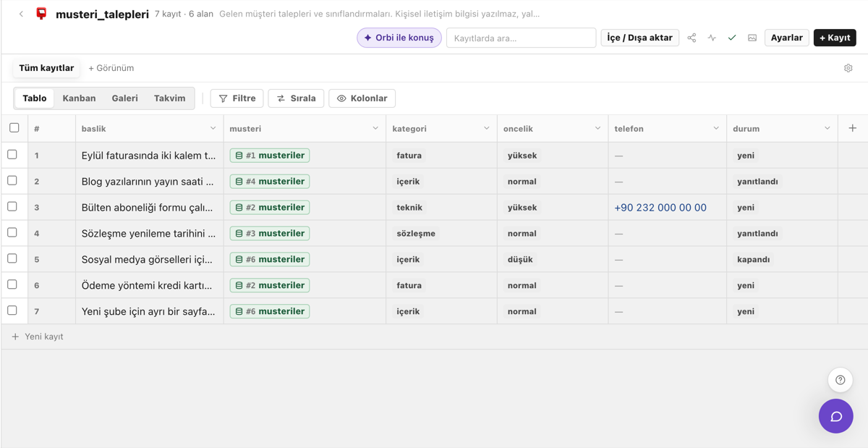Select the checkbox for row 6
Screen dimensions: 868x448
(12, 284)
